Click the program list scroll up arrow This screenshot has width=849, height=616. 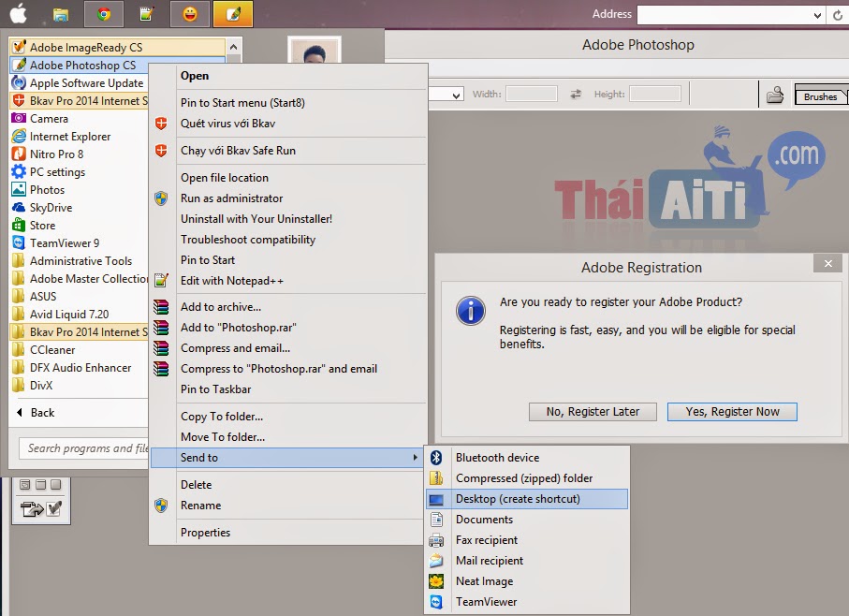point(233,47)
